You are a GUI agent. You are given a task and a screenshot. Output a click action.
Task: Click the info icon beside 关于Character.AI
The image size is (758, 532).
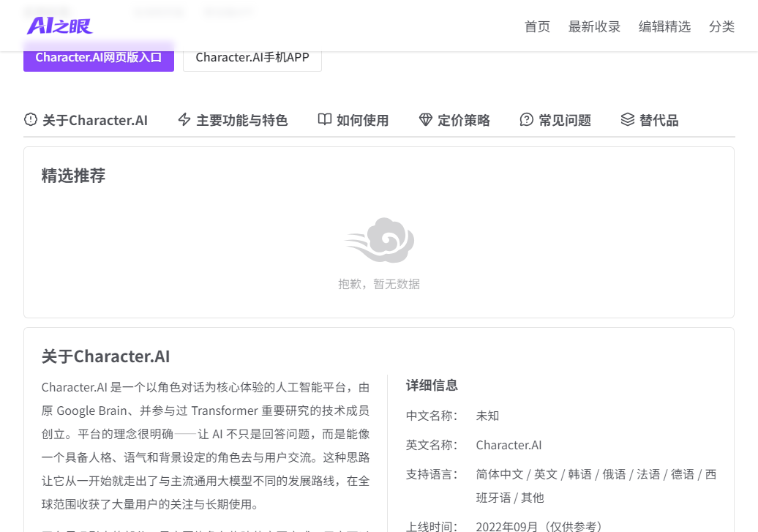point(31,119)
